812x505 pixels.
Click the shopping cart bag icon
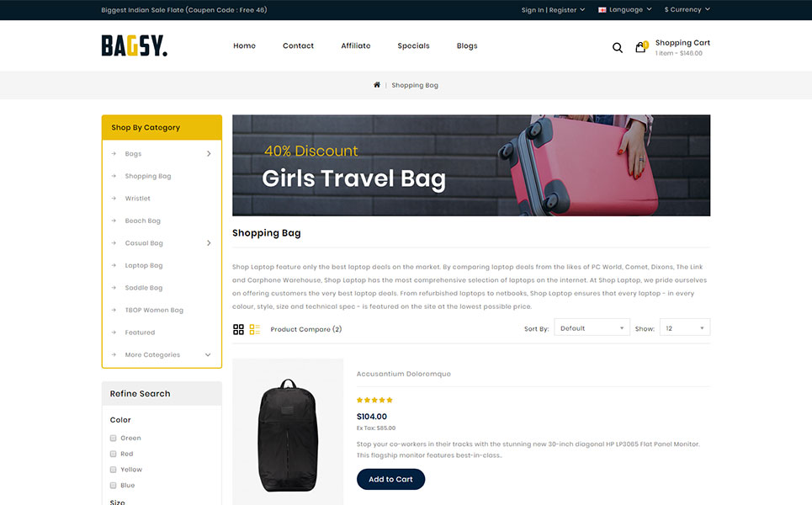click(641, 47)
